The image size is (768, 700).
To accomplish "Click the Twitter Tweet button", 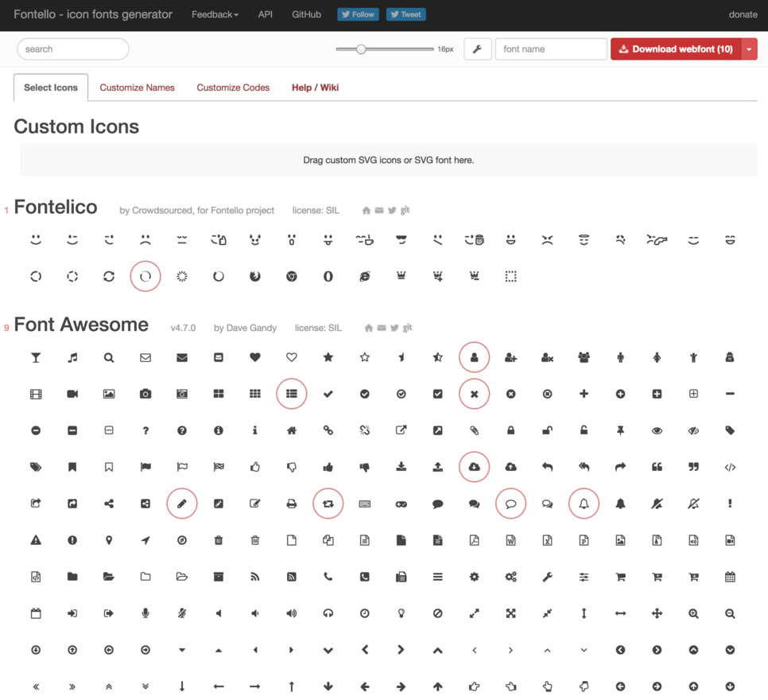I will click(x=406, y=14).
